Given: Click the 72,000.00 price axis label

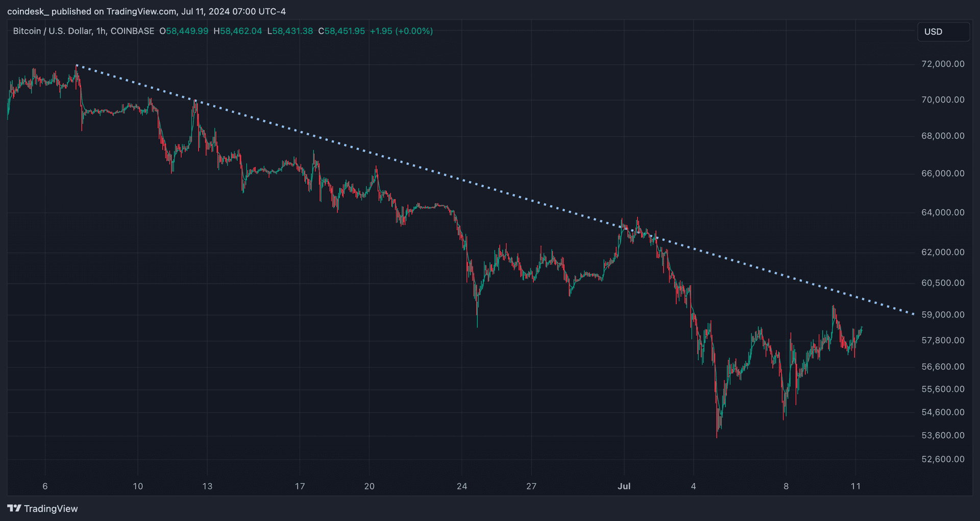Looking at the screenshot, I should coord(943,64).
